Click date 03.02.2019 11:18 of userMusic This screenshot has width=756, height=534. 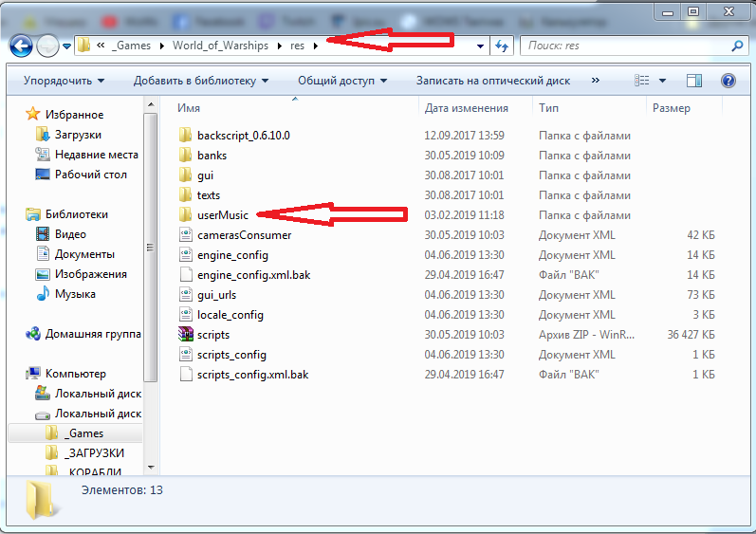tap(464, 215)
